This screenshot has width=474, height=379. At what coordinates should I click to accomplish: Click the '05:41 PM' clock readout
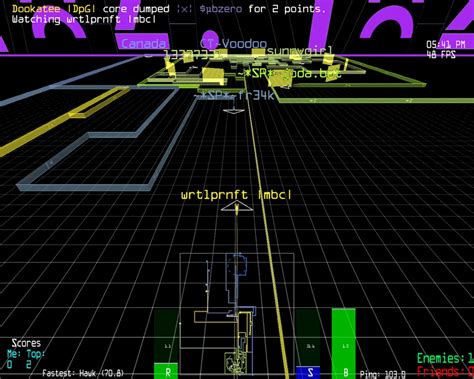(x=446, y=45)
